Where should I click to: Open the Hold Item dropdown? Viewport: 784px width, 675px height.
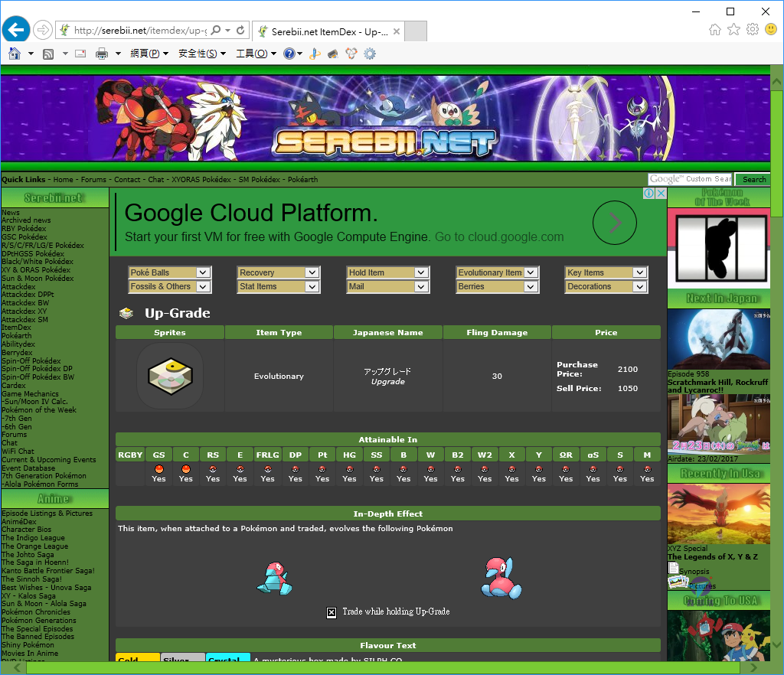coord(387,272)
